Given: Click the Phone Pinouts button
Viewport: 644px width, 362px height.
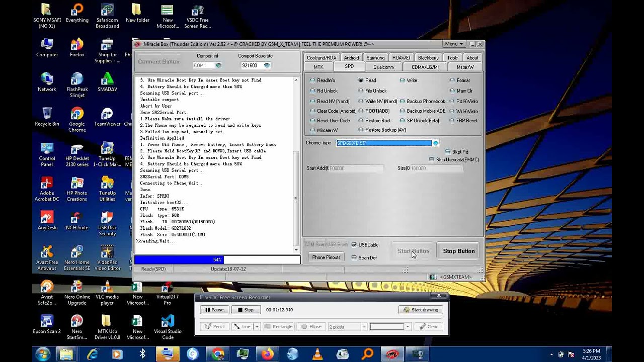Looking at the screenshot, I should [x=326, y=257].
